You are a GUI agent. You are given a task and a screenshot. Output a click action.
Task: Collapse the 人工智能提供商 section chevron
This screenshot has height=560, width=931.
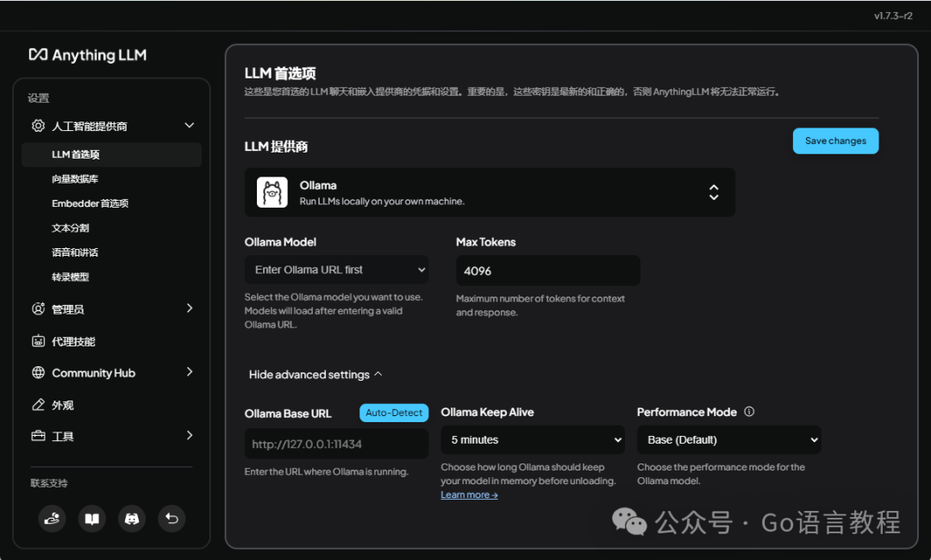click(190, 125)
